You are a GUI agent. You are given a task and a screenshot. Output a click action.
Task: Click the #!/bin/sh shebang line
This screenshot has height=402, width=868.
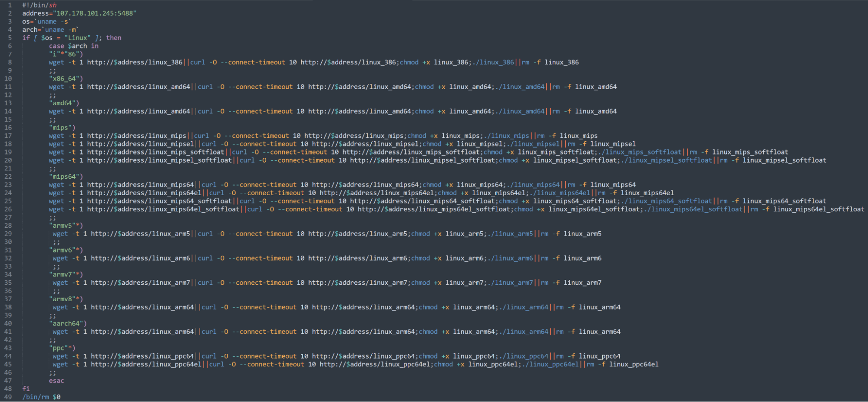pyautogui.click(x=40, y=5)
